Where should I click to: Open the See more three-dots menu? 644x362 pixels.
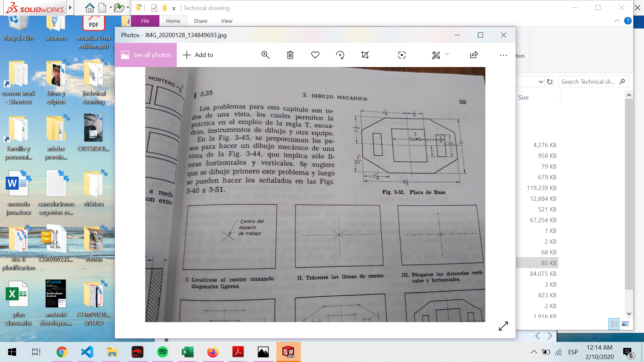coord(503,55)
